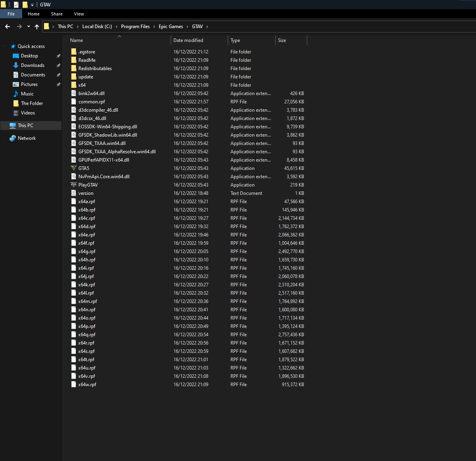Click the GTA5 application icon
Screen dimensions: 476x461
click(x=74, y=168)
